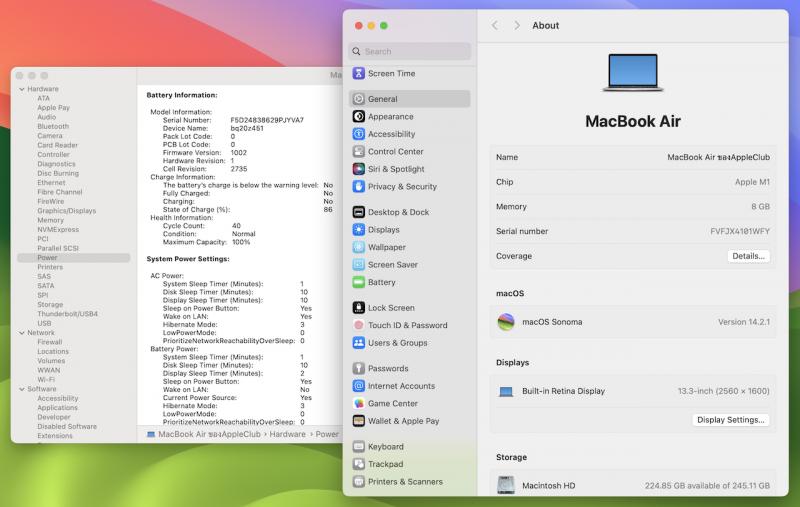This screenshot has width=800, height=507.
Task: Select General in the settings sidebar
Action: [x=382, y=99]
